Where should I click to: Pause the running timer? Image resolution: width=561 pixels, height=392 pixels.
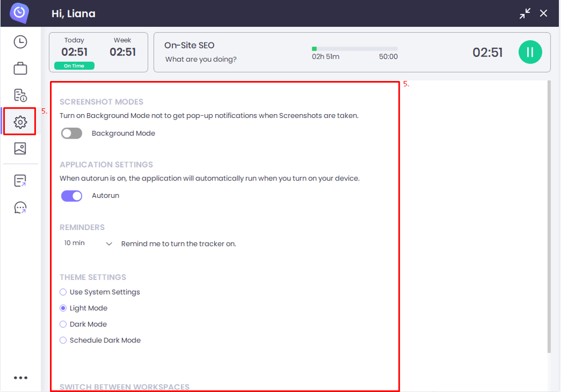coord(530,52)
